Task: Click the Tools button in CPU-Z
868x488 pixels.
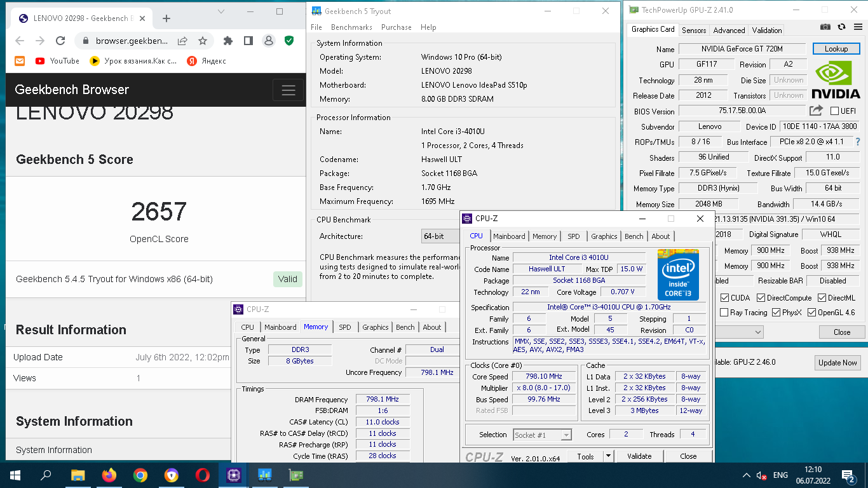Action: pyautogui.click(x=585, y=456)
